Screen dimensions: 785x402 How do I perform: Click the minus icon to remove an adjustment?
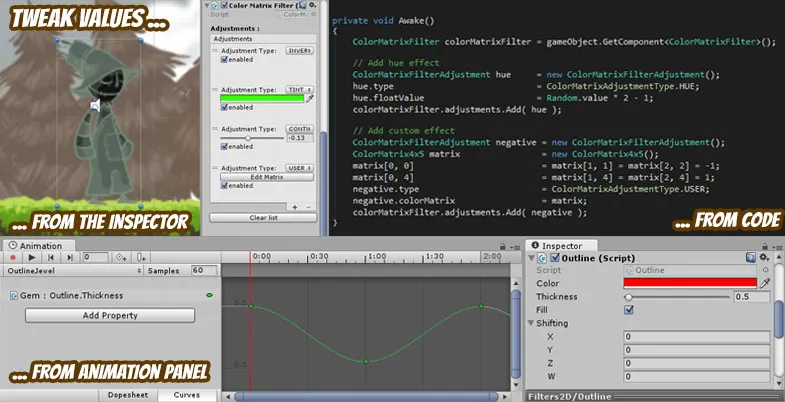[x=308, y=207]
